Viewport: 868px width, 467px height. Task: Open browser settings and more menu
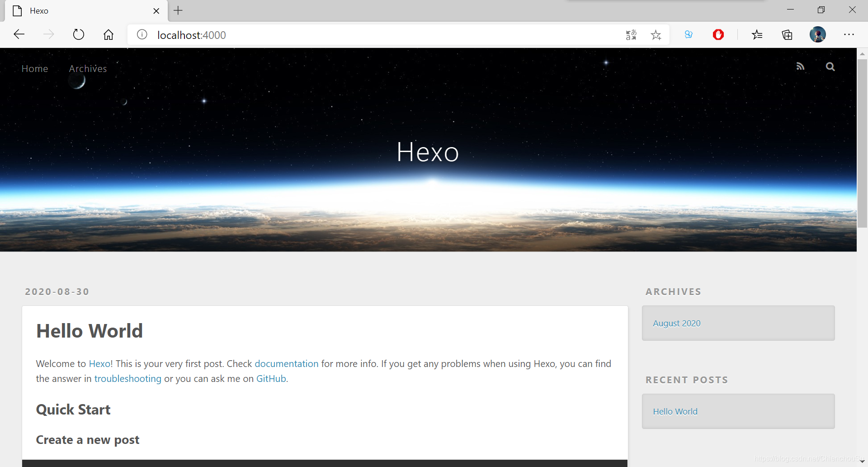tap(849, 34)
